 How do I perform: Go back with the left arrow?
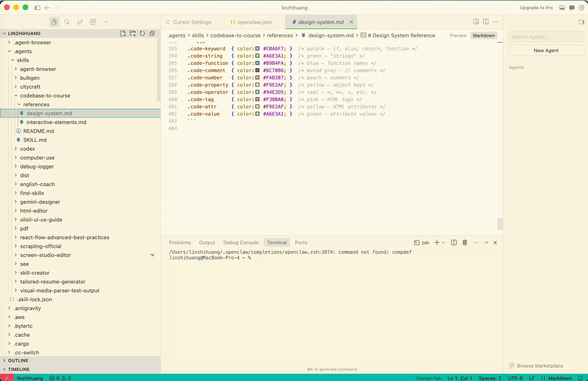coord(47,8)
